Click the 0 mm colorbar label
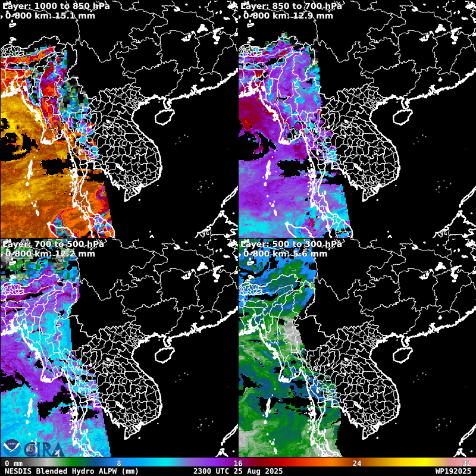This screenshot has height=476, width=476. click(x=14, y=463)
